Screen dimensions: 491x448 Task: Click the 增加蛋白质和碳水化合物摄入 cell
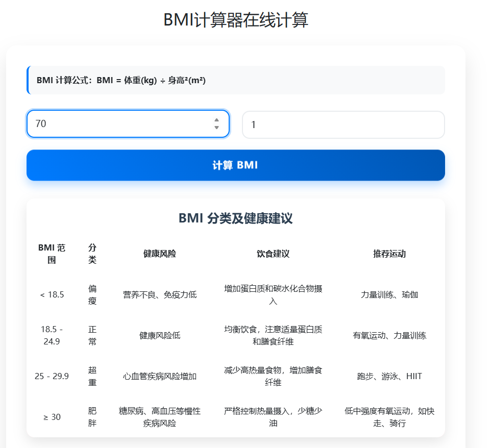(x=273, y=294)
